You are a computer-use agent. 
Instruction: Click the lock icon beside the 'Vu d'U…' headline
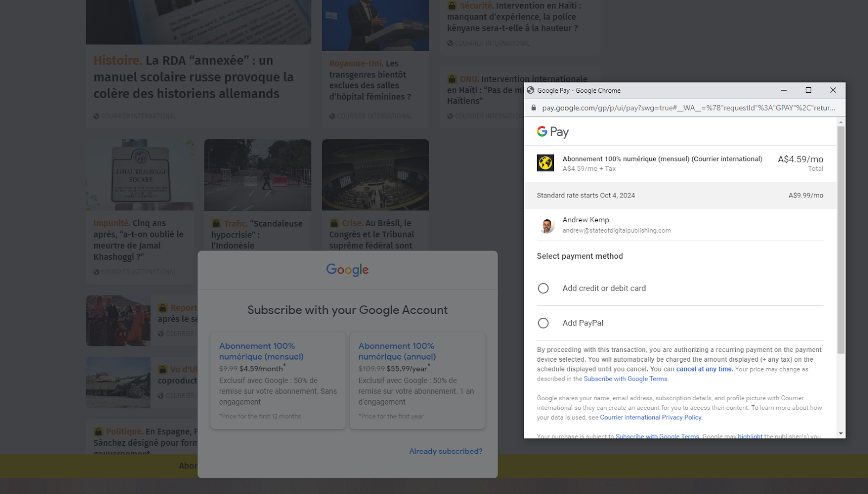click(163, 369)
